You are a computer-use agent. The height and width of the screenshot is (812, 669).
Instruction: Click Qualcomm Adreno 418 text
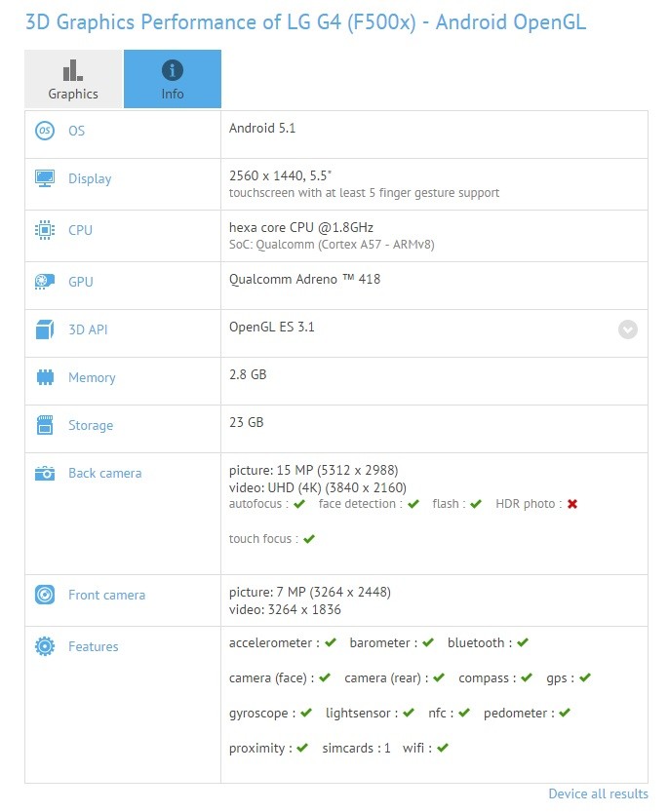click(304, 280)
